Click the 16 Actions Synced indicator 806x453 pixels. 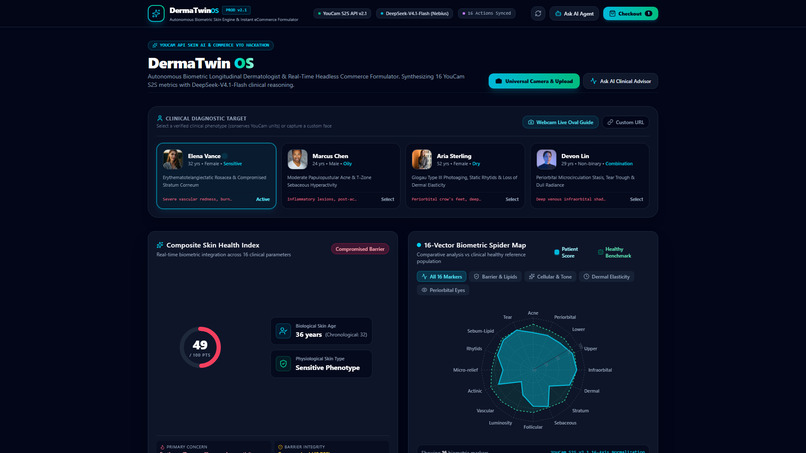[x=486, y=13]
